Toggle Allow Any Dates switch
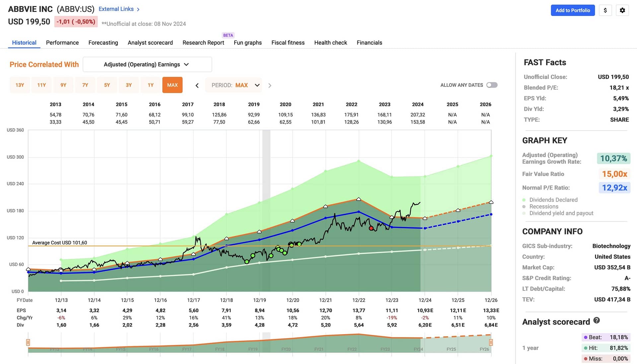This screenshot has width=637, height=364. tap(492, 85)
